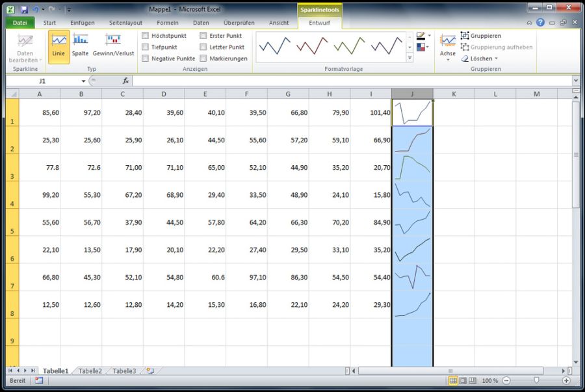Image resolution: width=585 pixels, height=392 pixels.
Task: Open the Name Box dropdown
Action: click(x=84, y=81)
